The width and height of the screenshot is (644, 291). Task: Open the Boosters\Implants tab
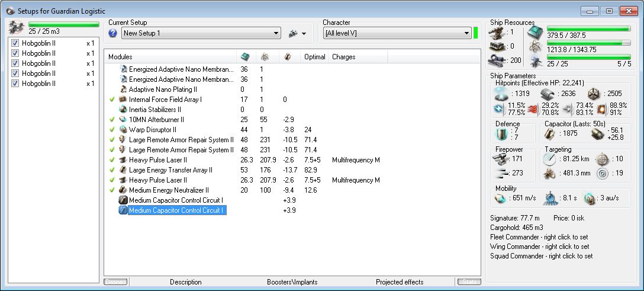click(292, 282)
